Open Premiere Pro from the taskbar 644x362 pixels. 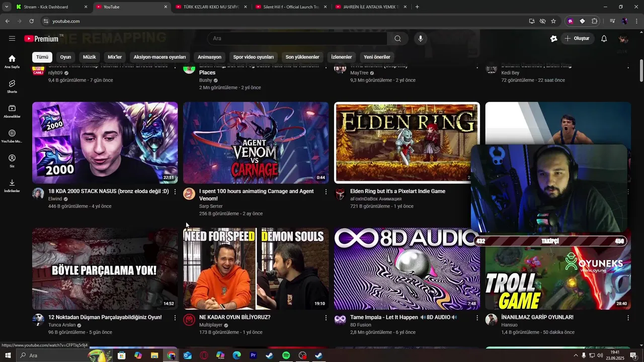[x=253, y=355]
